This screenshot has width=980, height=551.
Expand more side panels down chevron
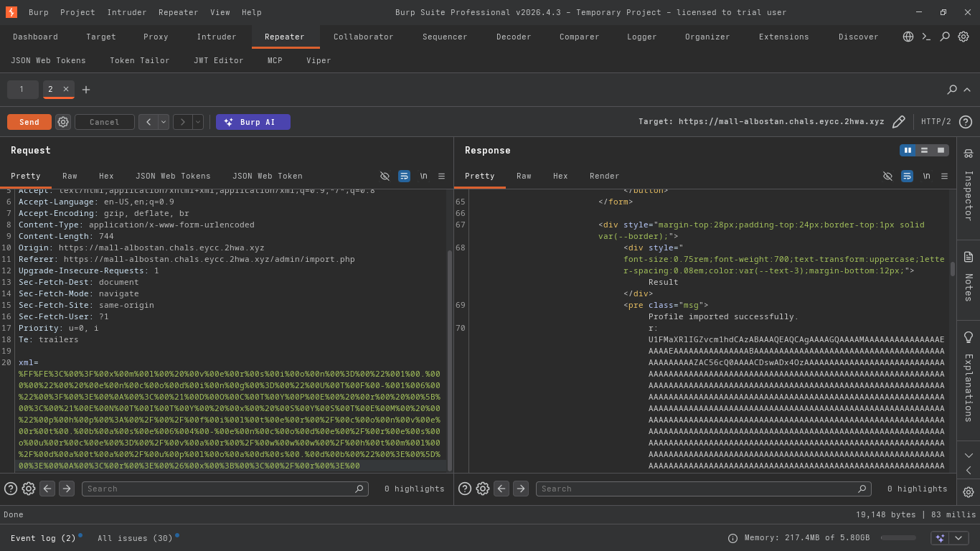968,456
